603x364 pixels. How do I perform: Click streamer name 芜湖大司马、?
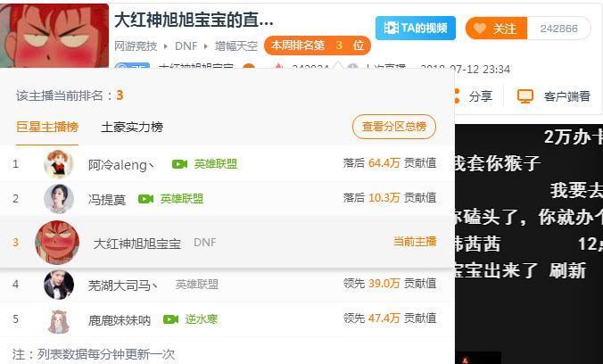pyautogui.click(x=123, y=285)
